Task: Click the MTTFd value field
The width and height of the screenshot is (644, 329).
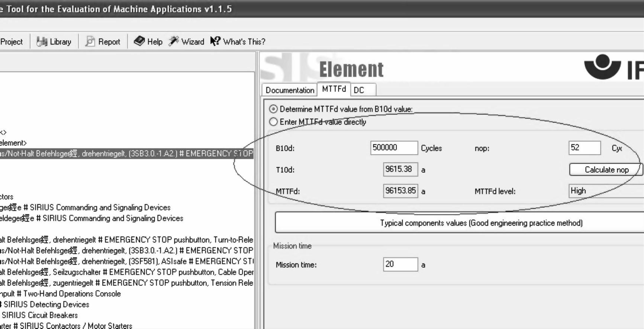Action: [x=400, y=191]
